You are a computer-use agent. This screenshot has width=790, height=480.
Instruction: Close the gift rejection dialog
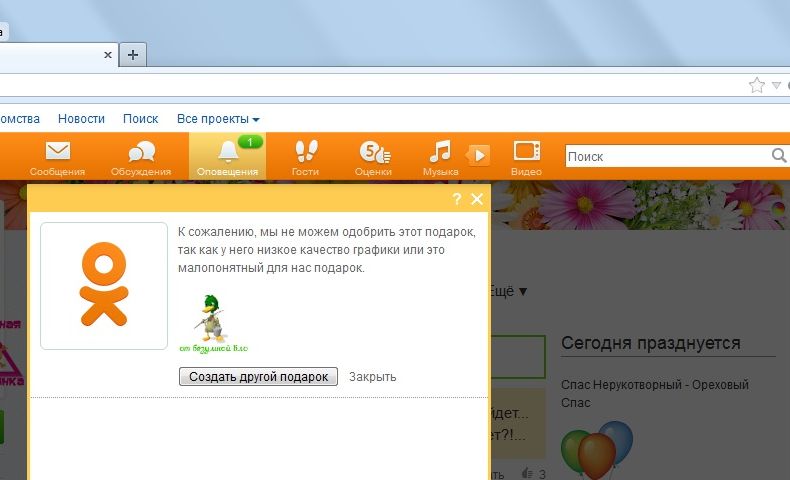tap(477, 199)
